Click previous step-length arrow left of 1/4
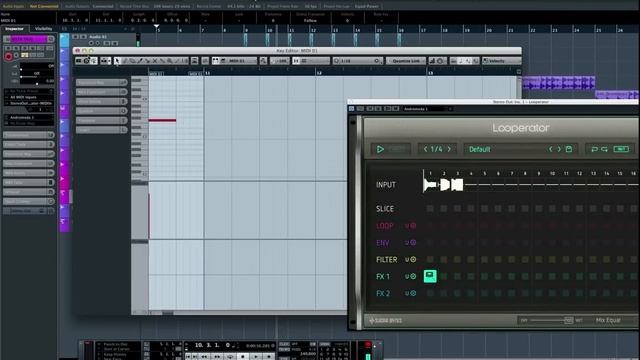 tap(425, 149)
